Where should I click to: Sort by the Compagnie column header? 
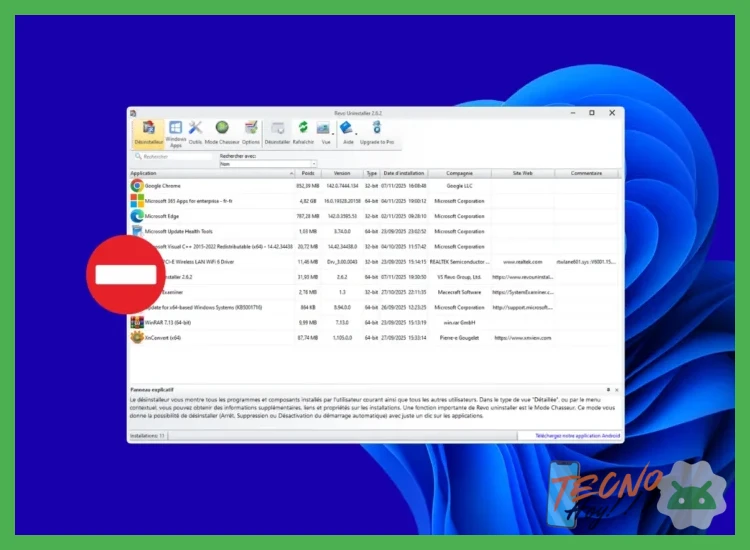459,173
